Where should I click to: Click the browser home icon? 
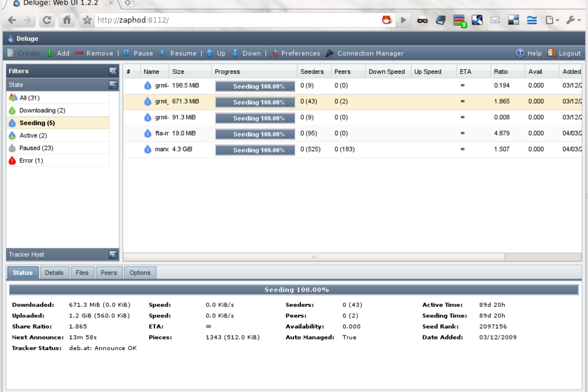67,20
